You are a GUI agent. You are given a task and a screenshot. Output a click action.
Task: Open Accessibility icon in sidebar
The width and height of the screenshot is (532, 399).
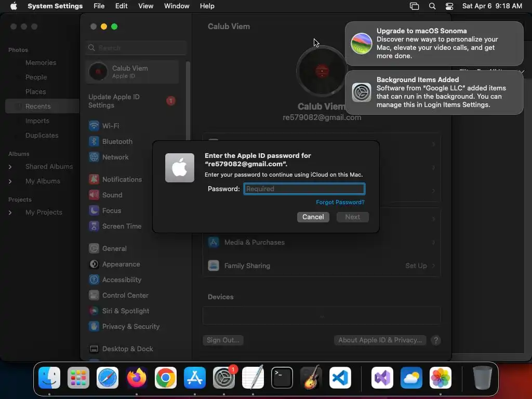pyautogui.click(x=94, y=280)
